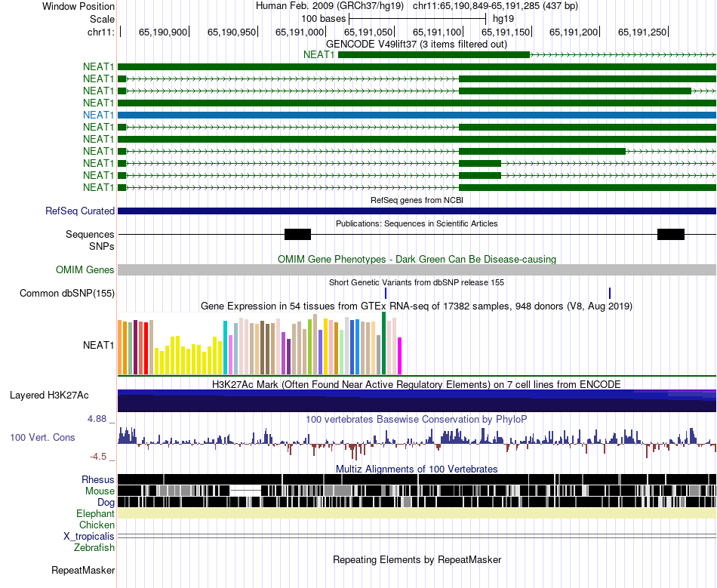The image size is (717, 588).
Task: Click the rightmost blue dbSNP variant marker
Action: pyautogui.click(x=610, y=293)
